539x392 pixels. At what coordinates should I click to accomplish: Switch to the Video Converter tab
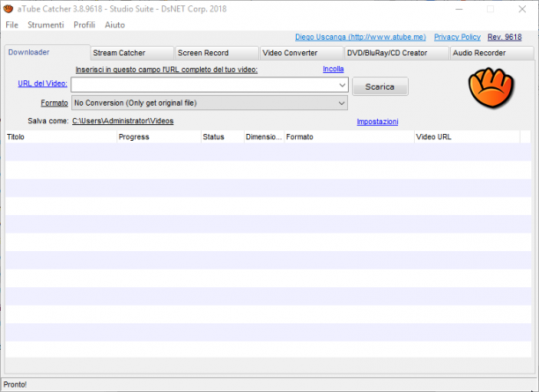point(302,53)
